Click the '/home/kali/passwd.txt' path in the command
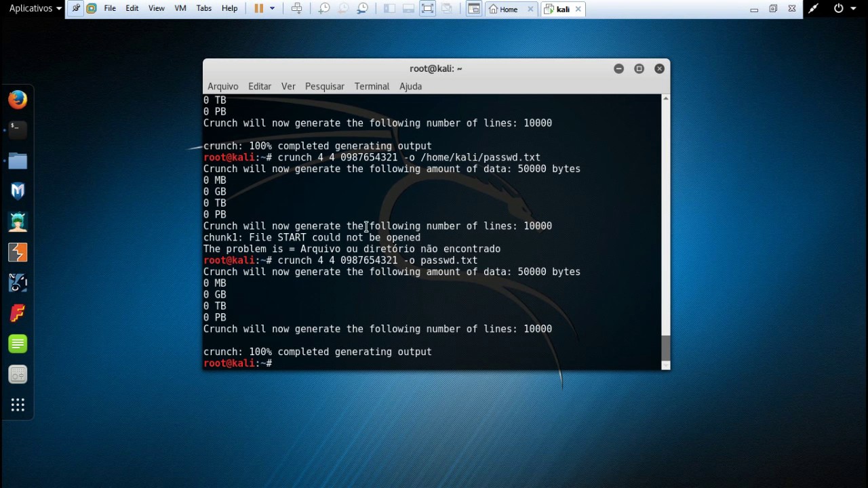The height and width of the screenshot is (488, 868). 480,157
